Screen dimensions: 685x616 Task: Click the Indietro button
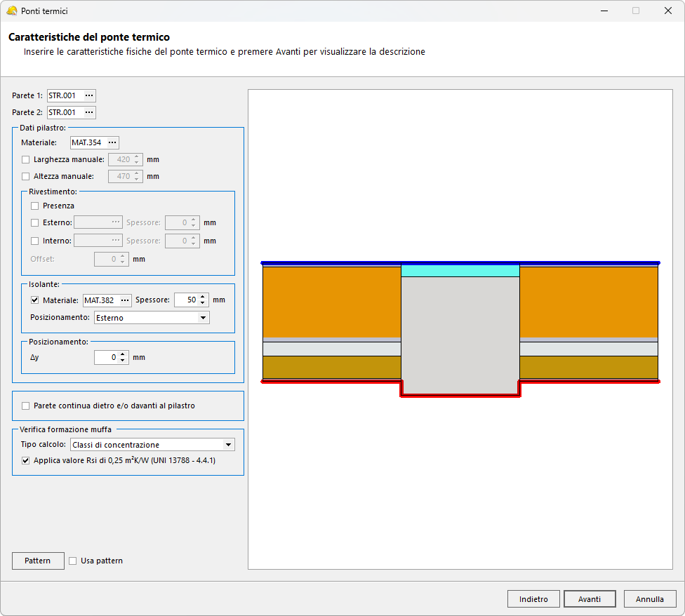533,599
